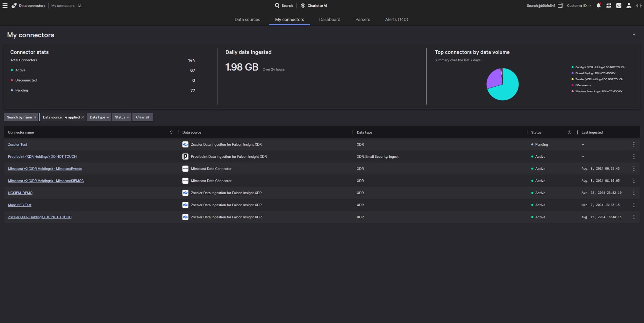Click Mimecast logo in MimecastEvents row

(x=185, y=169)
